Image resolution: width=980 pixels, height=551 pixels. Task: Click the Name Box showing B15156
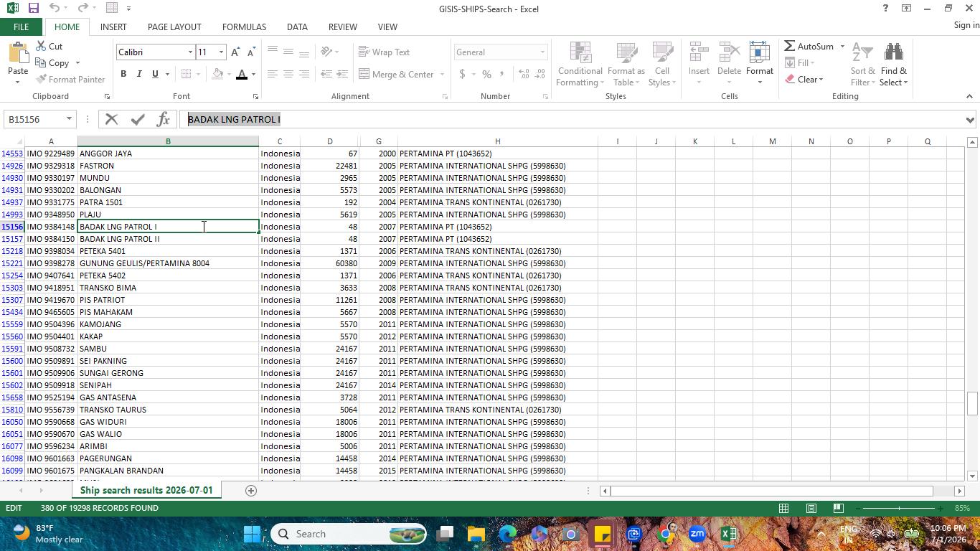35,119
